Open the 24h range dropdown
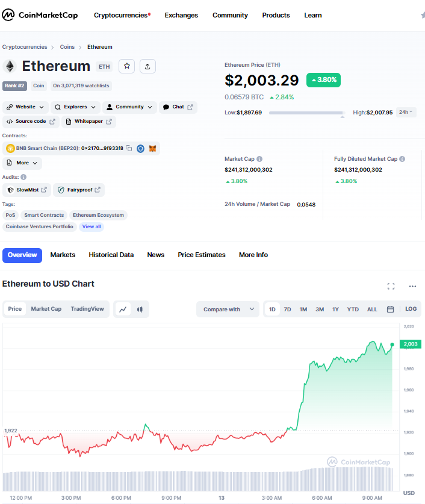Viewport: 425px width, 504px height. click(x=406, y=112)
